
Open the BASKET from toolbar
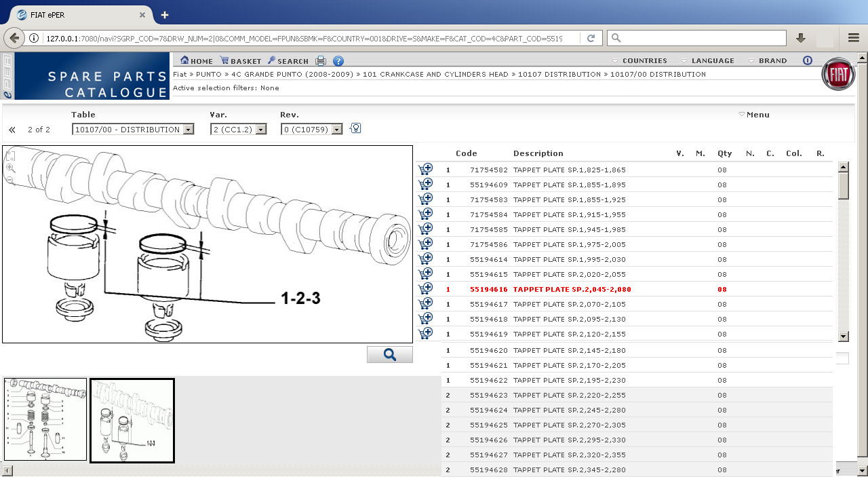[x=241, y=61]
